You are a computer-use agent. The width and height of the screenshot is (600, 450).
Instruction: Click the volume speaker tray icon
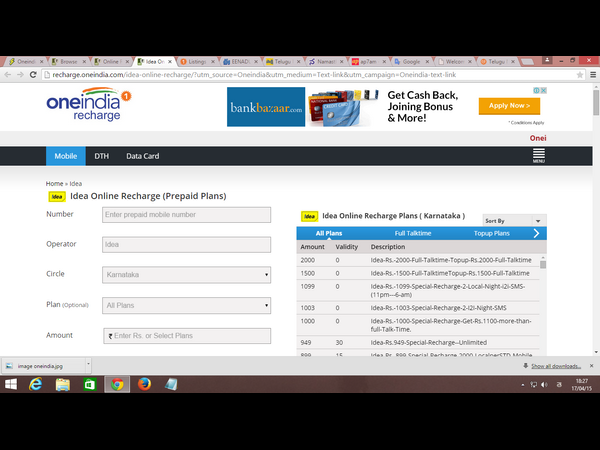(x=544, y=385)
